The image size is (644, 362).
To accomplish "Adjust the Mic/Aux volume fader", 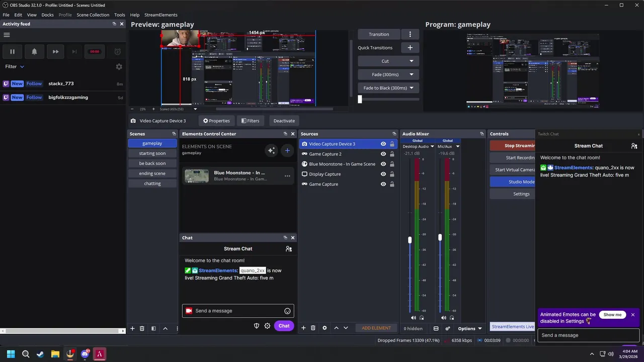I will [440, 237].
